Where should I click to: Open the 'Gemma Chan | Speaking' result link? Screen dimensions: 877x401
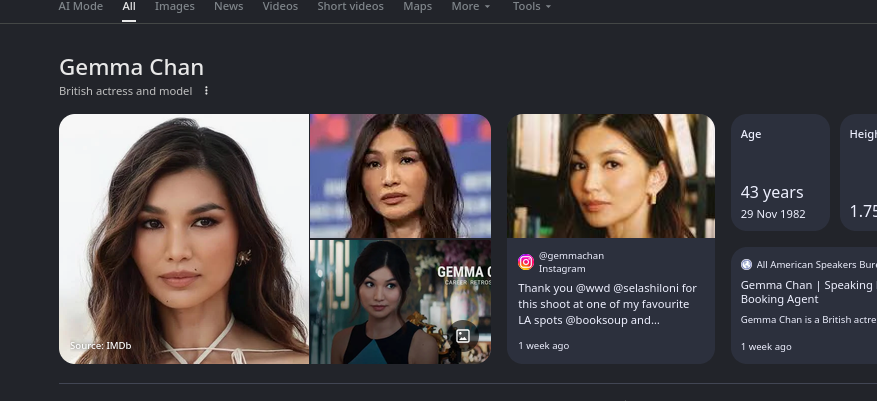[809, 292]
